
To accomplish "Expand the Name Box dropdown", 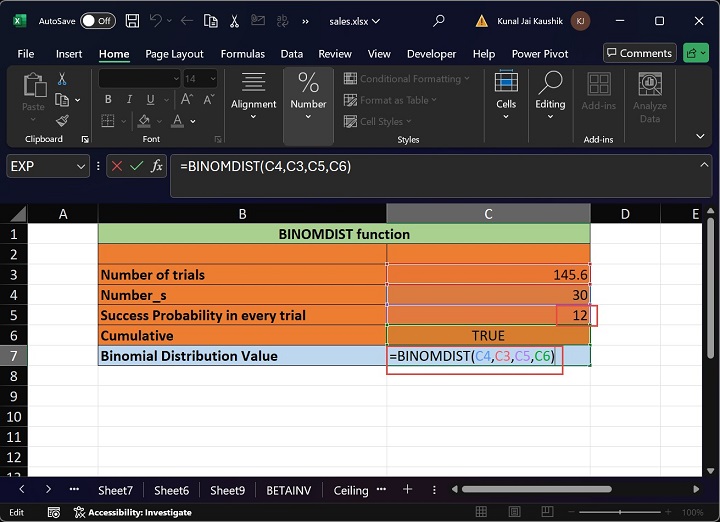I will pyautogui.click(x=80, y=167).
